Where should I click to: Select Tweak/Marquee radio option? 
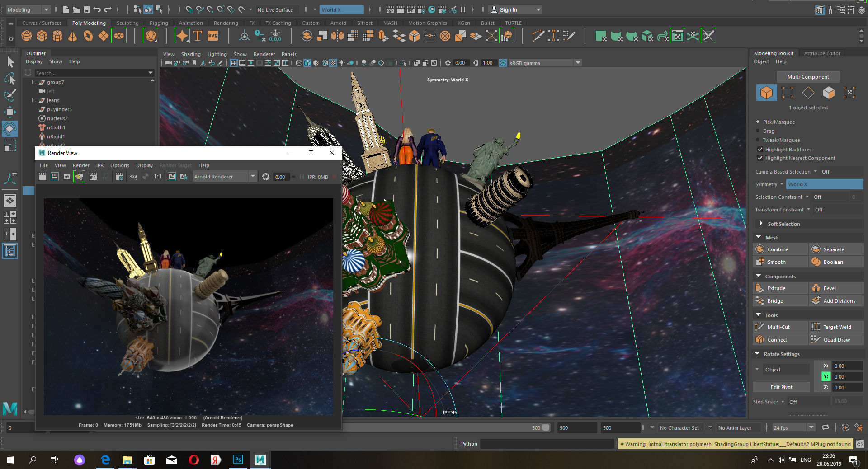[x=758, y=140]
